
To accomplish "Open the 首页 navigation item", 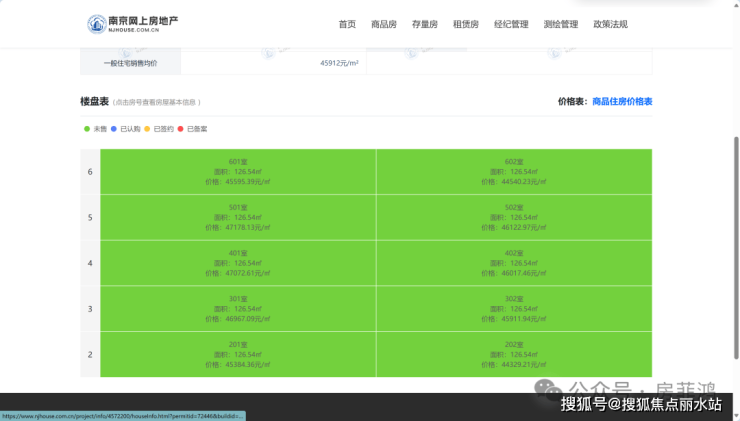I will (x=347, y=24).
